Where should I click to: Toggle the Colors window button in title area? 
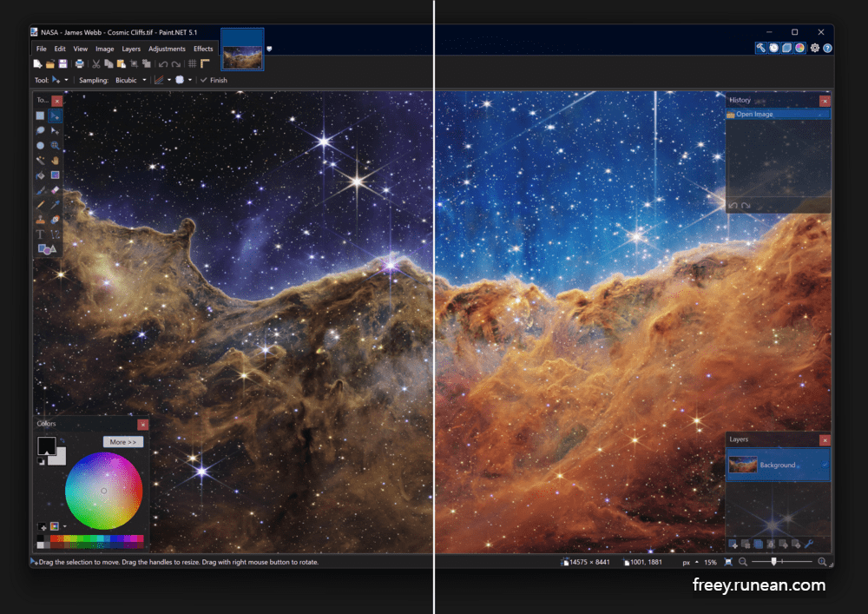pyautogui.click(x=800, y=48)
